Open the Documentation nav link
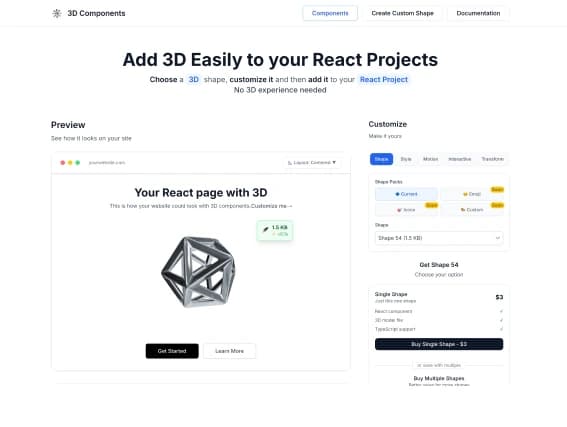Screen dimensions: 567x427 pos(478,13)
